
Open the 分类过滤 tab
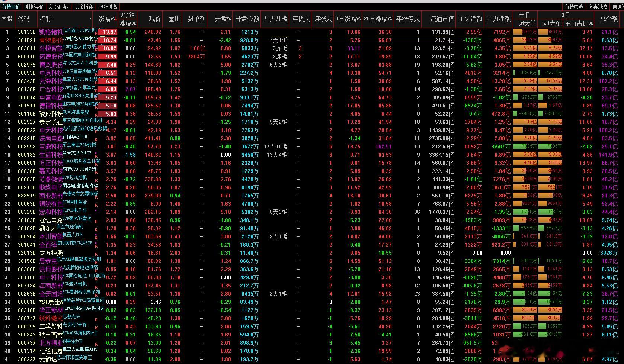pos(598,7)
